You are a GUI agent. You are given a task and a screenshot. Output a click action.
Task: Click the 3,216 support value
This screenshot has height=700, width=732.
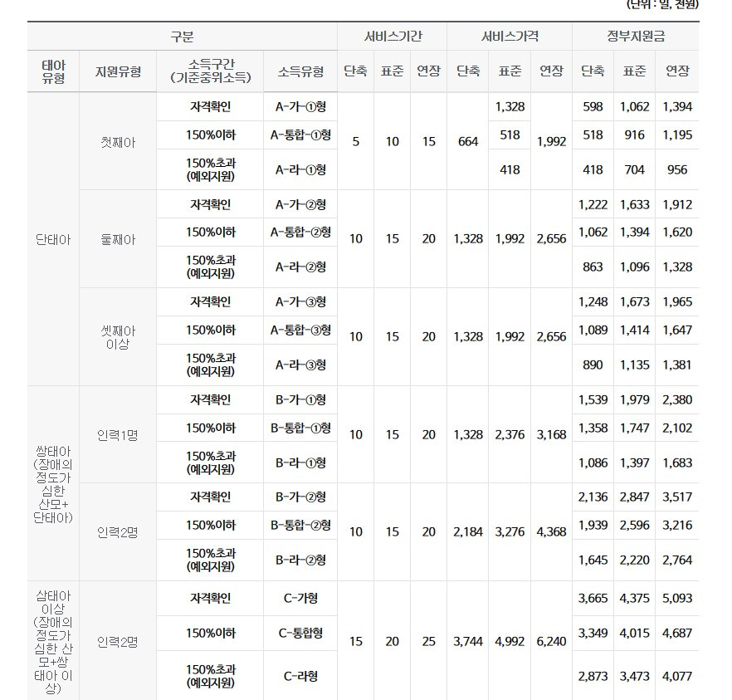click(677, 526)
